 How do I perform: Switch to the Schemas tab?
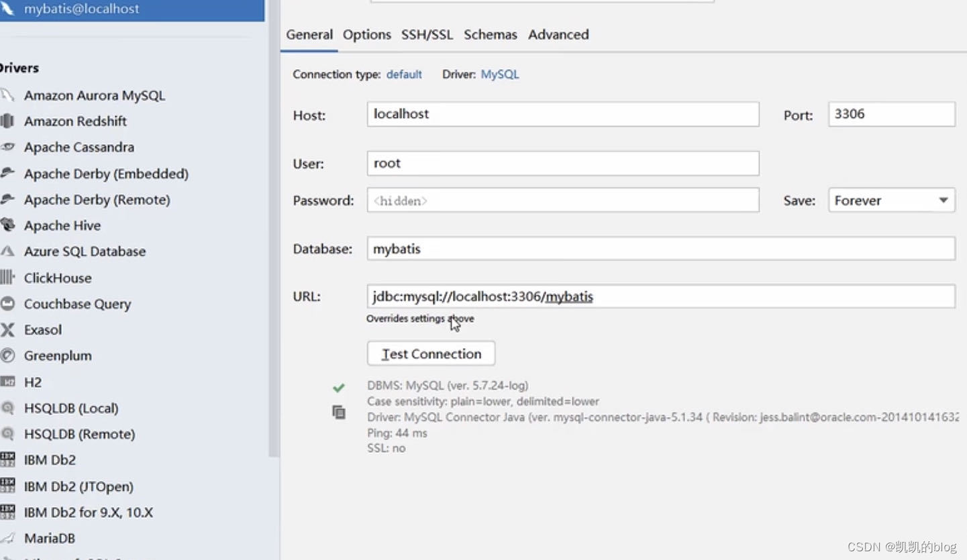[x=490, y=34]
